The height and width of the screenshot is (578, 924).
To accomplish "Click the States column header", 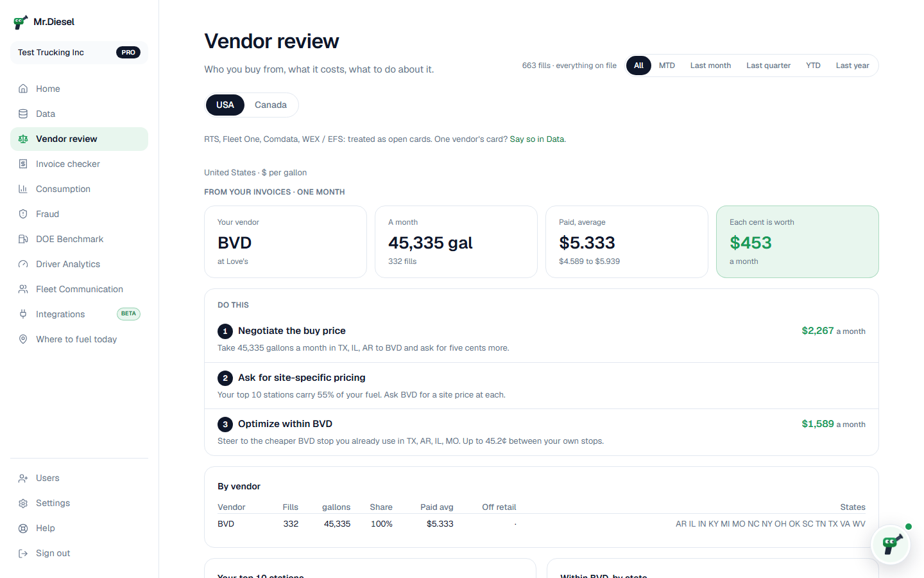I will click(853, 507).
